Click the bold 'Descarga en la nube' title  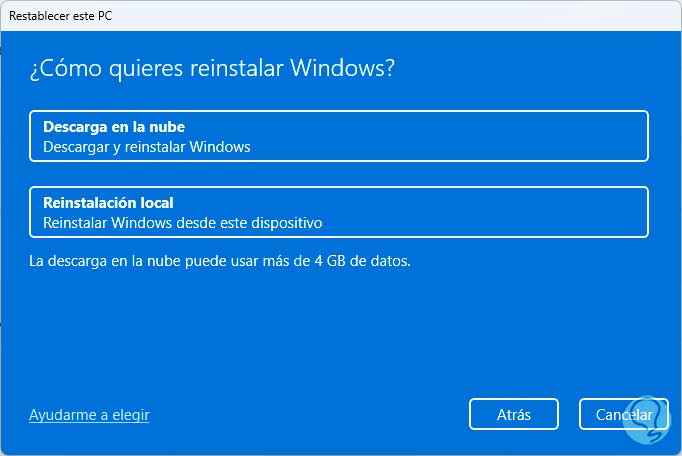click(x=114, y=127)
